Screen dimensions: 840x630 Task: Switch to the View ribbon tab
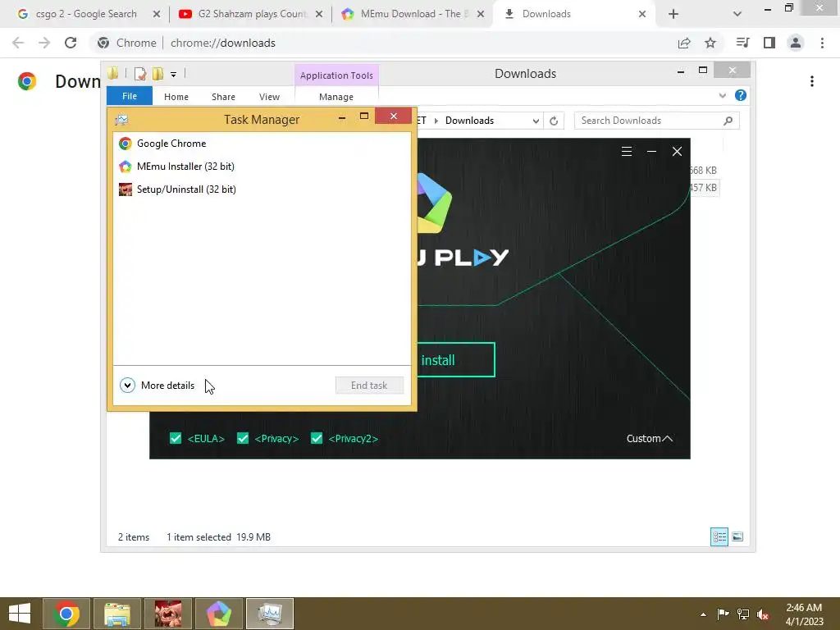point(269,97)
